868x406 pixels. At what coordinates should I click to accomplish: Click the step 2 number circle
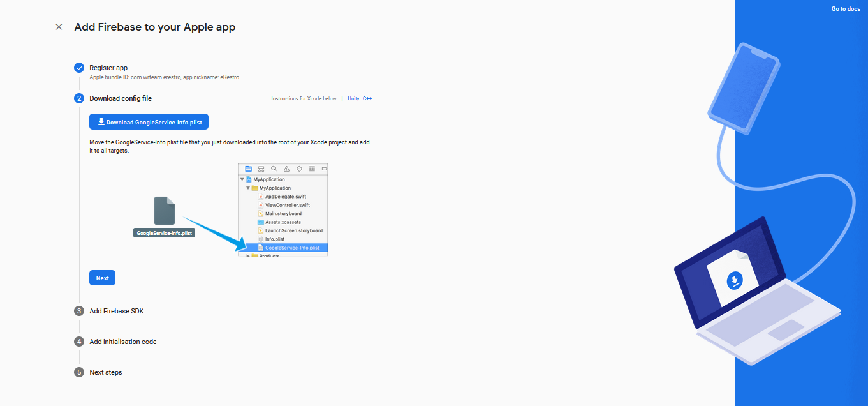pyautogui.click(x=79, y=98)
